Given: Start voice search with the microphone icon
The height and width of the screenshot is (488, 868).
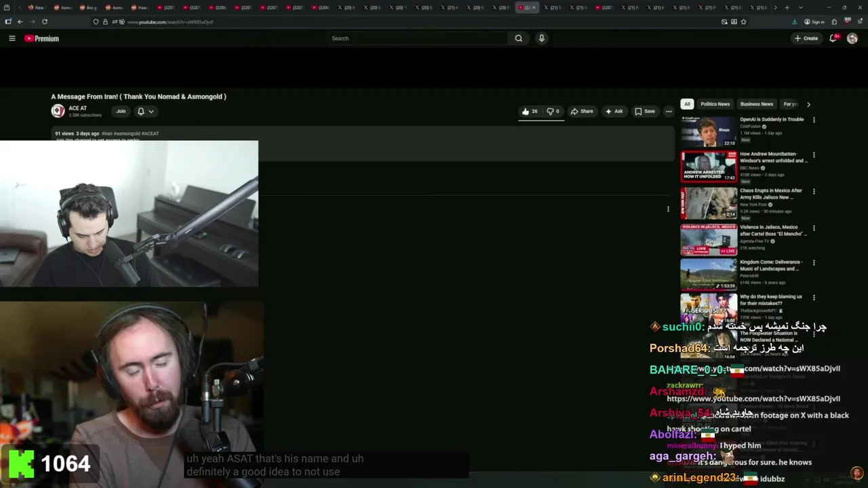Looking at the screenshot, I should (x=541, y=39).
